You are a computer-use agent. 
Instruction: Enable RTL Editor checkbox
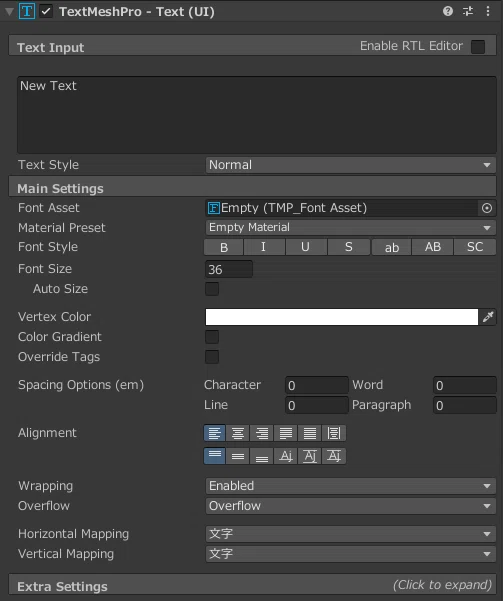point(478,47)
